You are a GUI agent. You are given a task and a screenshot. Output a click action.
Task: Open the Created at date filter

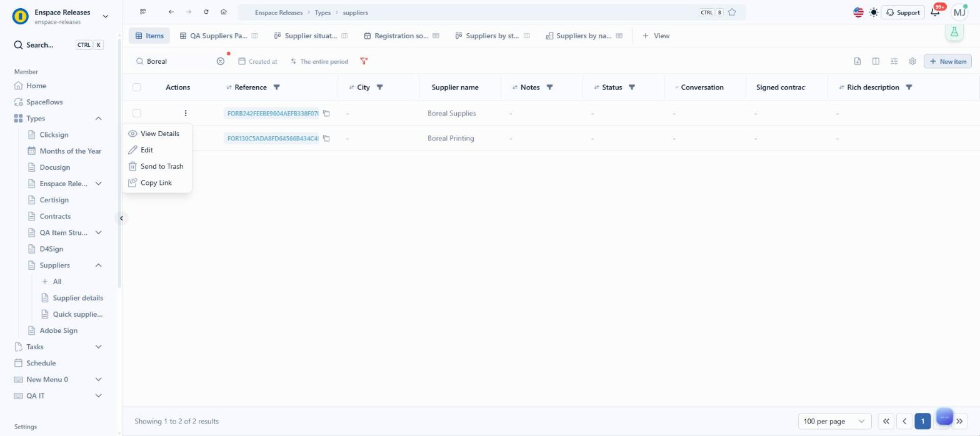coord(257,61)
